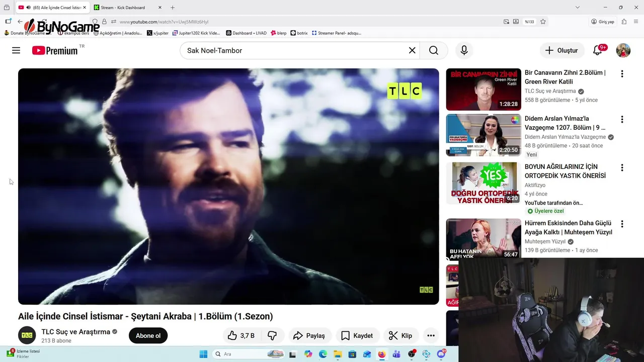Open Windows Start menu
The image size is (644, 362).
pyautogui.click(x=203, y=354)
